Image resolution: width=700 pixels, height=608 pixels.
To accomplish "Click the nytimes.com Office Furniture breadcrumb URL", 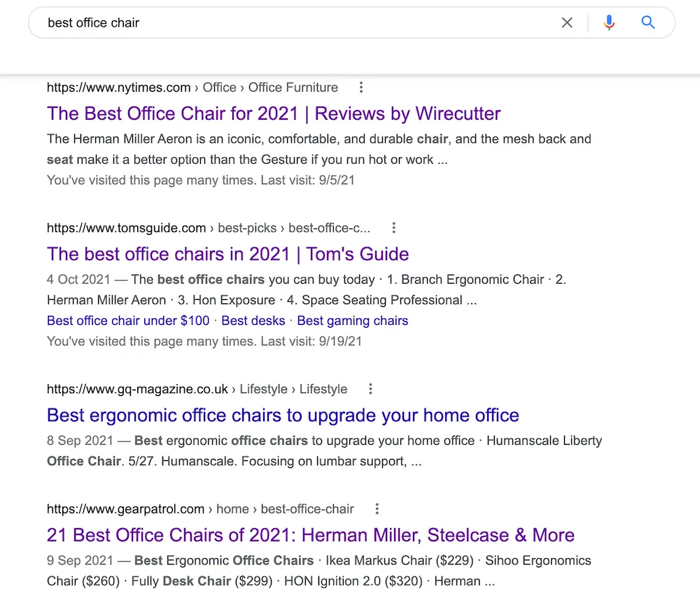I will click(x=192, y=88).
